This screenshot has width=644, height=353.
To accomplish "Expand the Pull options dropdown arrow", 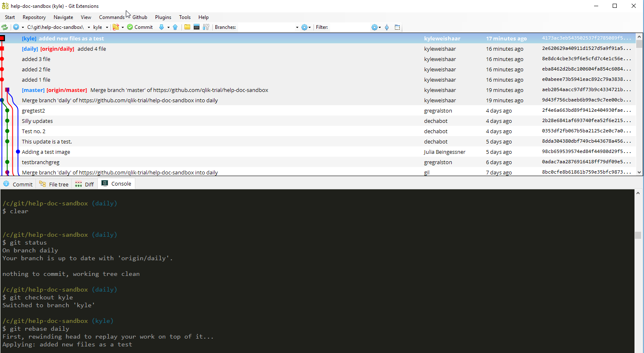I will (168, 27).
